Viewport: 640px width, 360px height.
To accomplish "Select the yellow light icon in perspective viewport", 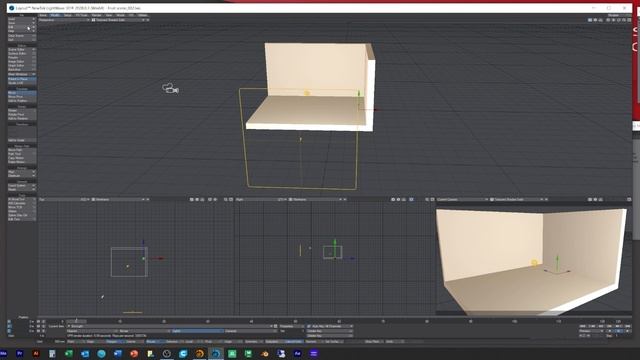I will coord(307,93).
